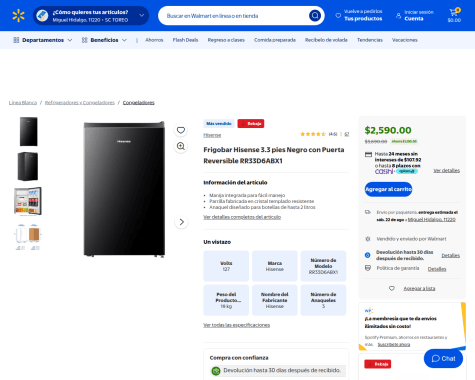Open the Hisense brand link

click(x=212, y=135)
